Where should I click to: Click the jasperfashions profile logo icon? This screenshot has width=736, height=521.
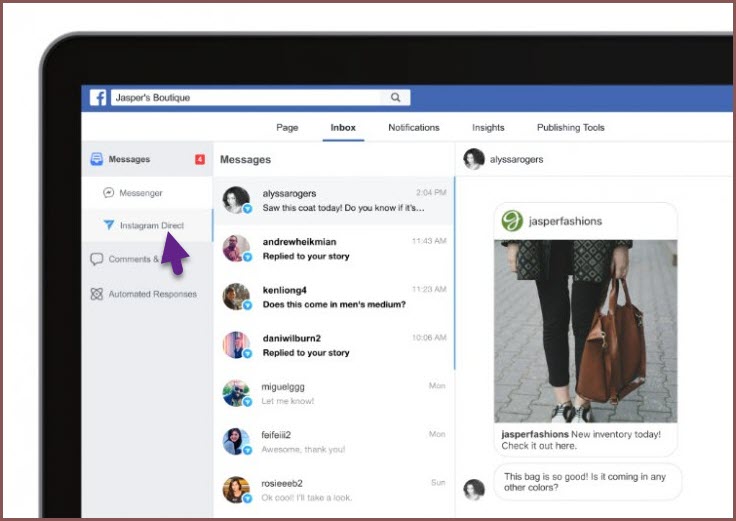pos(512,221)
